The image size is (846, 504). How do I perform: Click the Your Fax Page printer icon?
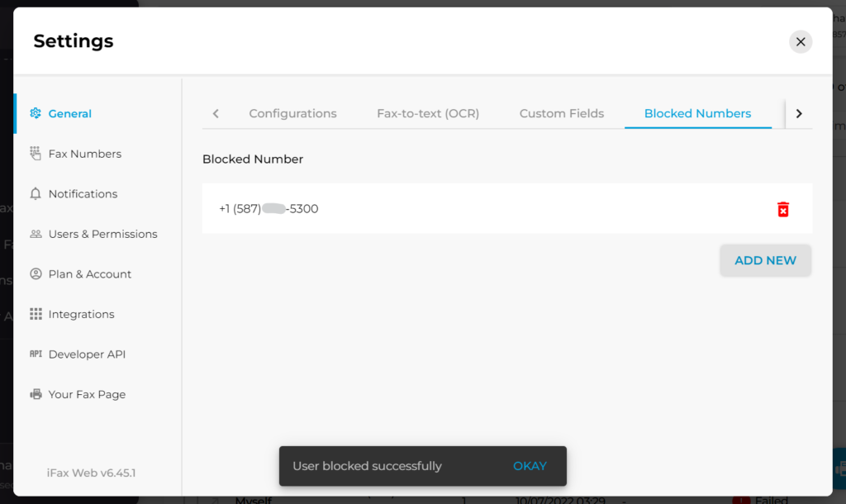pyautogui.click(x=36, y=394)
